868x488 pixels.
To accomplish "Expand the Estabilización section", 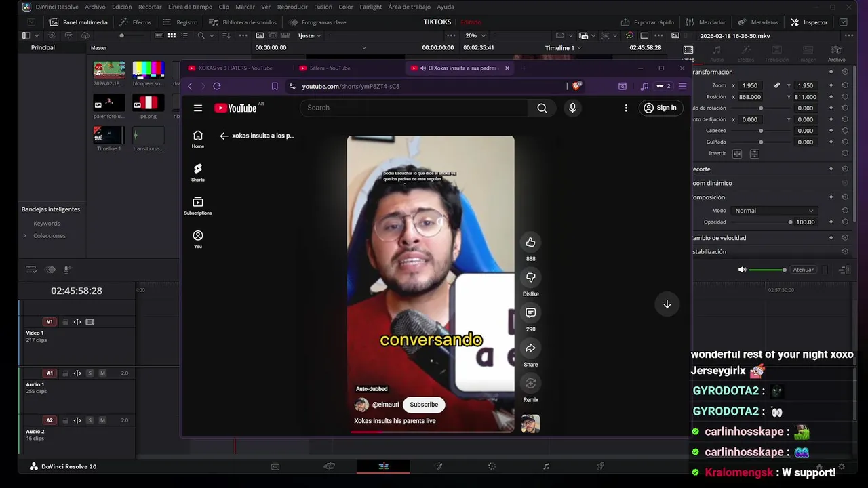I will (709, 251).
